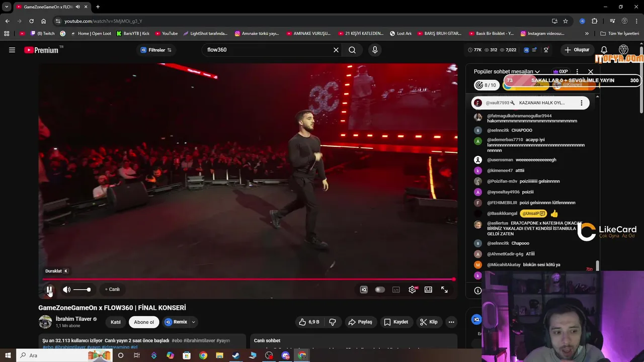The height and width of the screenshot is (362, 644).
Task: Switch to theater mode view
Action: [x=428, y=290]
